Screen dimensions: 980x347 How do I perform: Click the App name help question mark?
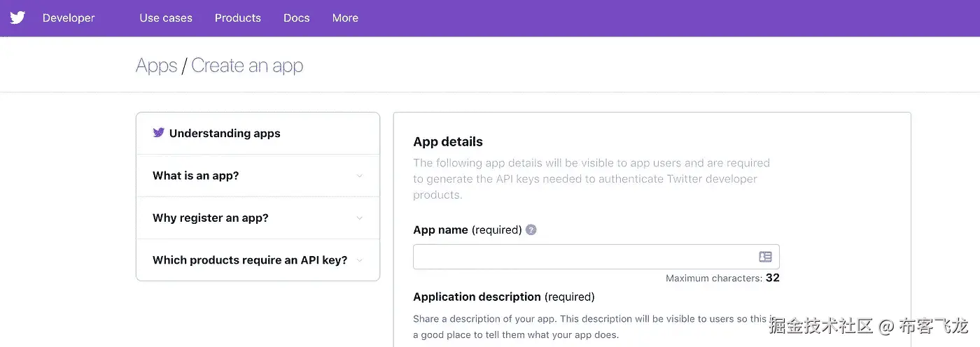pos(531,229)
